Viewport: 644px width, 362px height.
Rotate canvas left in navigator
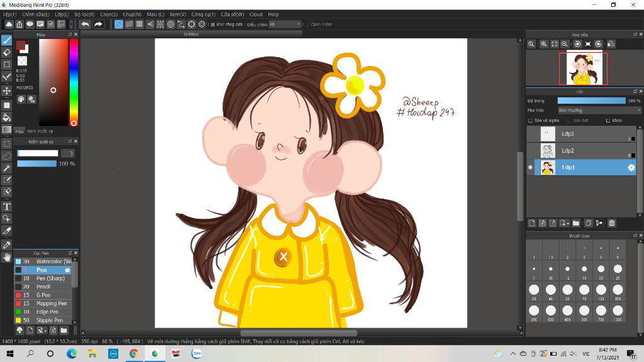click(x=577, y=44)
